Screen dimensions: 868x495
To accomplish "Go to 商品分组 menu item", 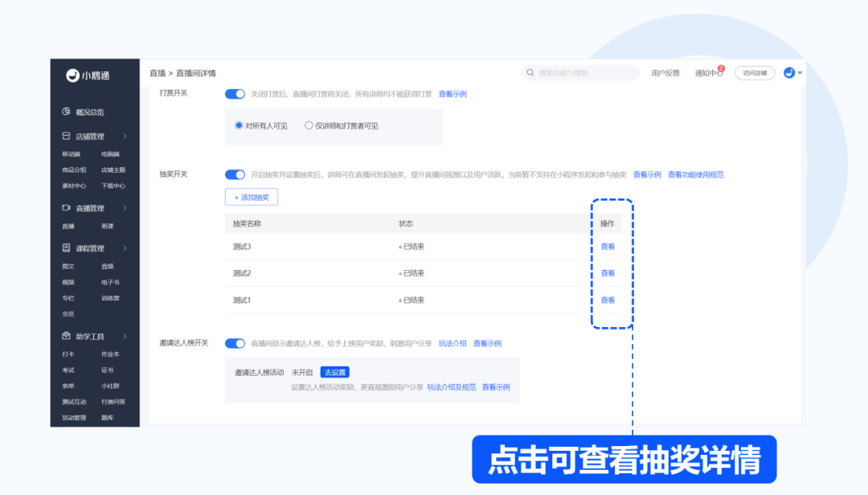I will pos(74,170).
